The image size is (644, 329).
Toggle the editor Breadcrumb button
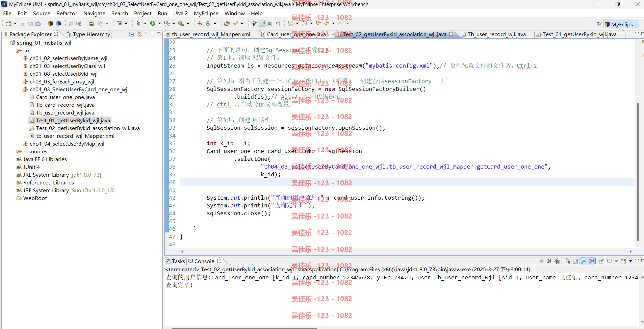click(254, 23)
